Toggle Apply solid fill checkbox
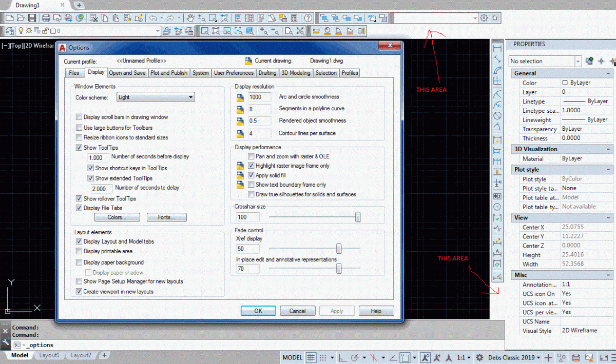The height and width of the screenshot is (364, 616). (x=251, y=175)
